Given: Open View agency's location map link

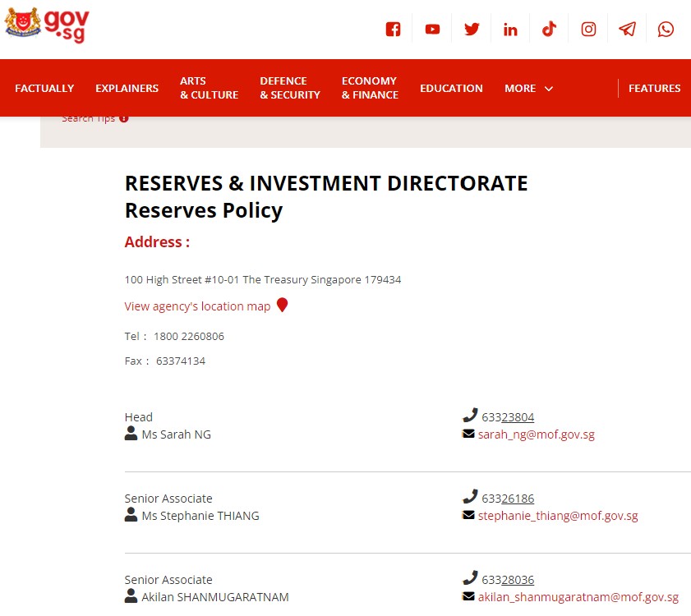Looking at the screenshot, I should click(x=197, y=306).
